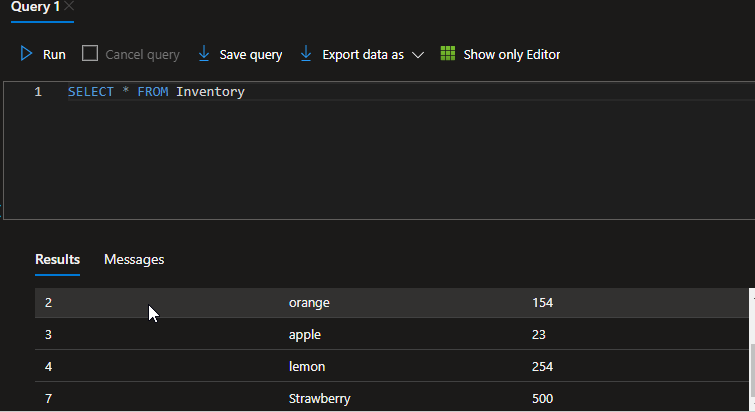Select the Strawberry cell in results
Image resolution: width=755 pixels, height=412 pixels.
coord(319,399)
